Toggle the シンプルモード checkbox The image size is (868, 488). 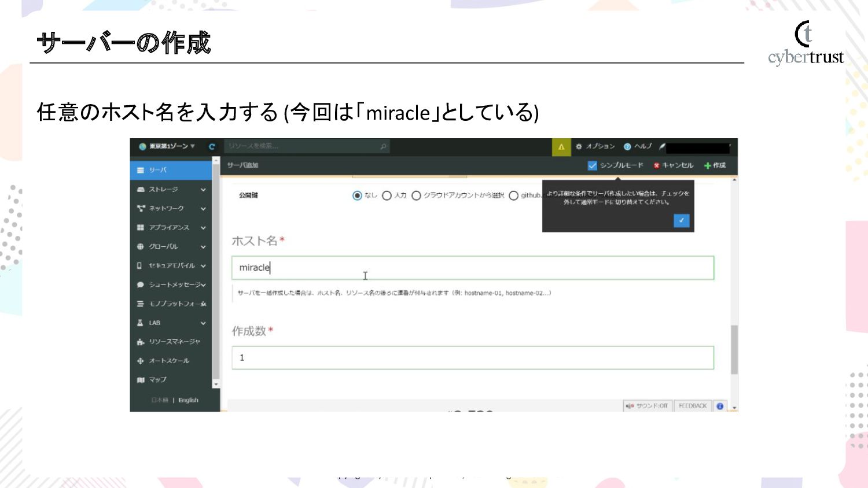coord(592,165)
